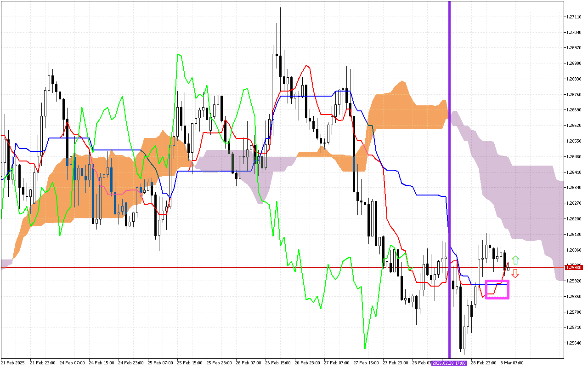Click the 24 Feb 23:00 time label
This screenshot has width=588, height=368.
[130, 363]
